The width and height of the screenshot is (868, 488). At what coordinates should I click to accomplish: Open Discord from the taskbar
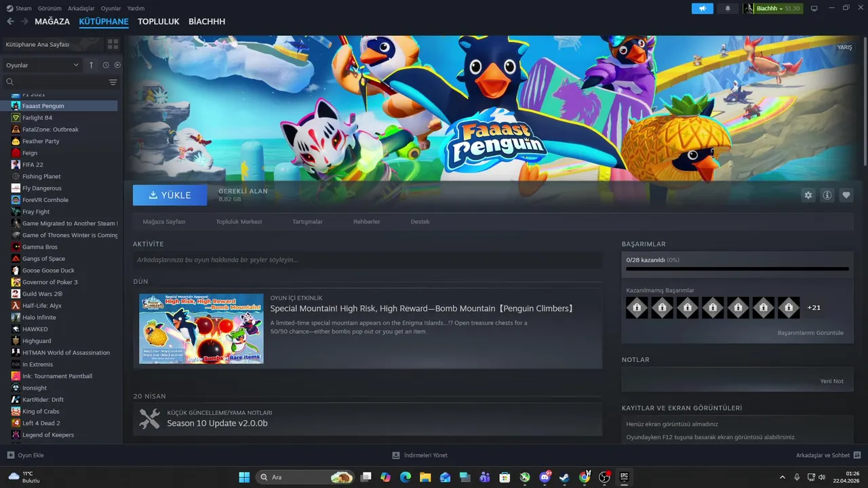(545, 477)
